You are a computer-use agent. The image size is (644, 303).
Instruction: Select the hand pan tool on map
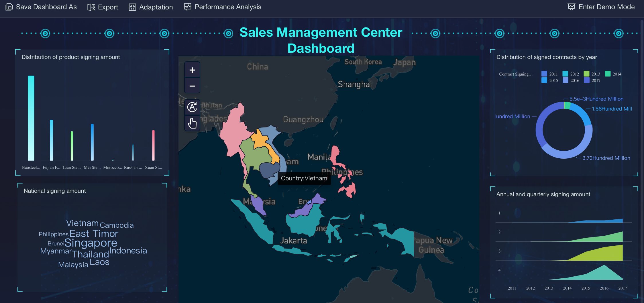click(x=192, y=123)
